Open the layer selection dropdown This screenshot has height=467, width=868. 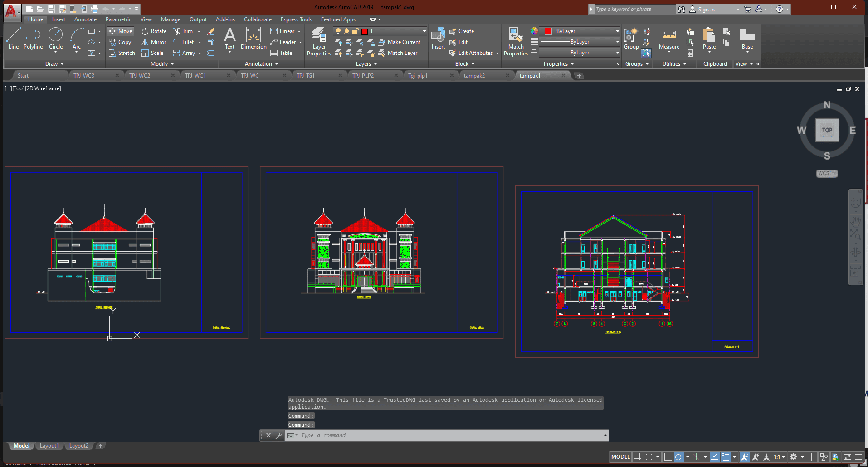[x=424, y=31]
